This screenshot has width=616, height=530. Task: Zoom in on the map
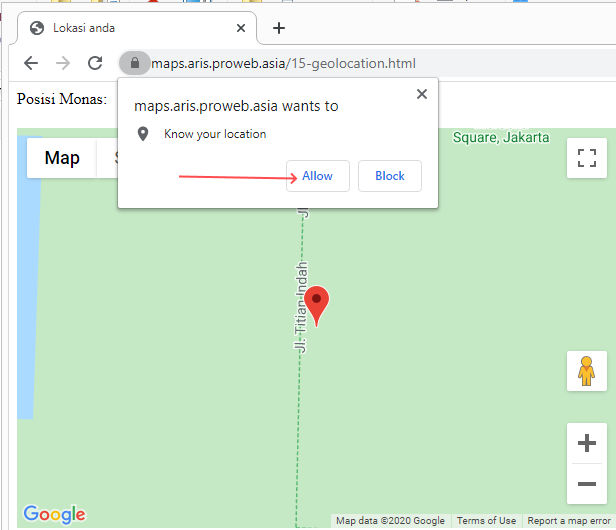tap(587, 443)
